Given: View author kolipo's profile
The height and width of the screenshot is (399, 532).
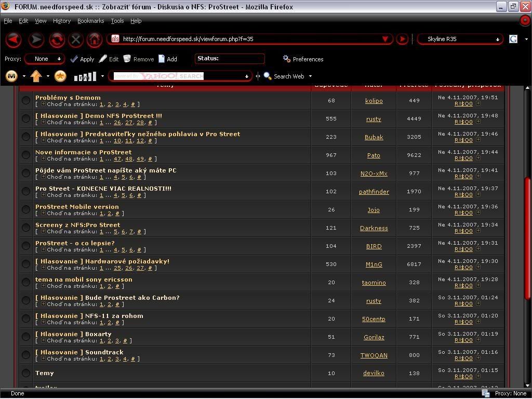Looking at the screenshot, I should click(374, 101).
